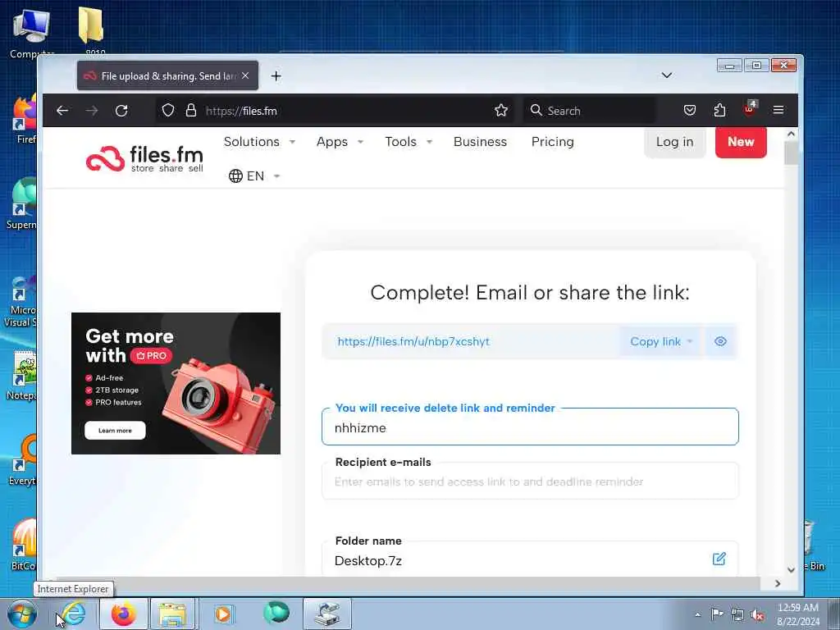Click the Action Center flag tray icon

tap(716, 614)
